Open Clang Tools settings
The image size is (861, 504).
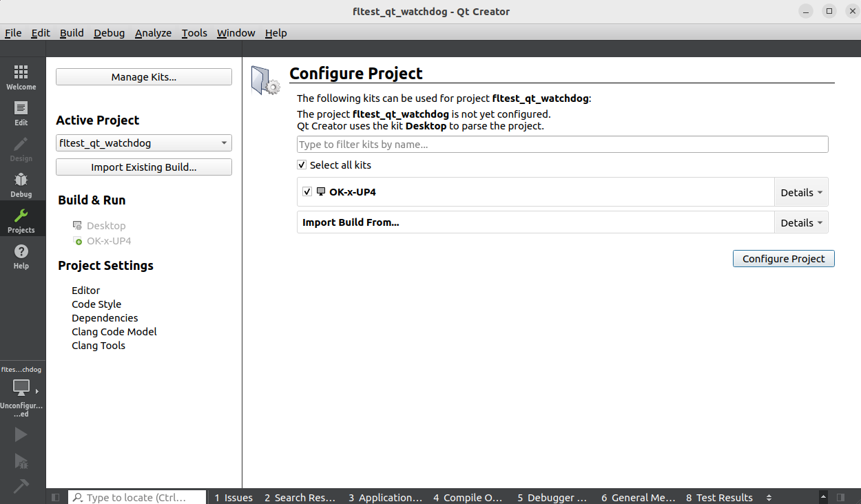point(98,346)
